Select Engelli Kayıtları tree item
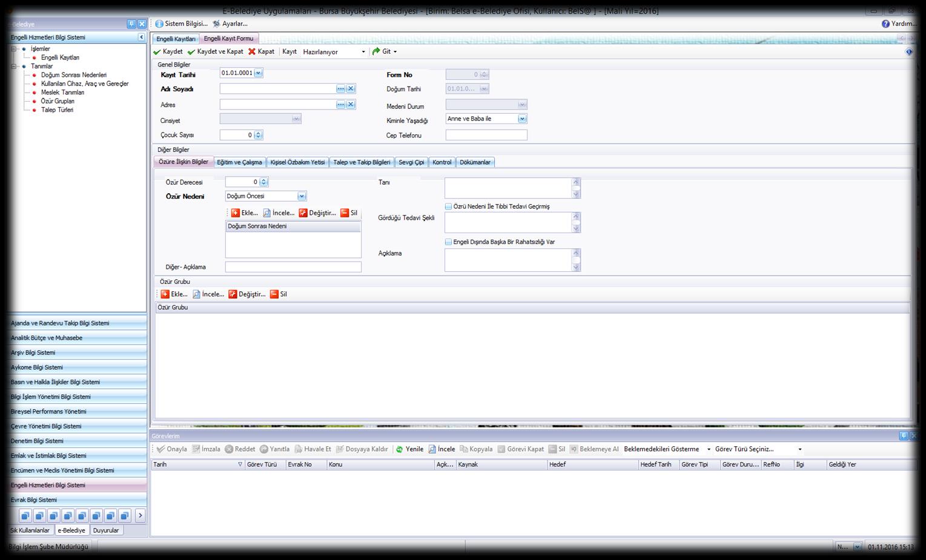The height and width of the screenshot is (560, 926). point(60,58)
